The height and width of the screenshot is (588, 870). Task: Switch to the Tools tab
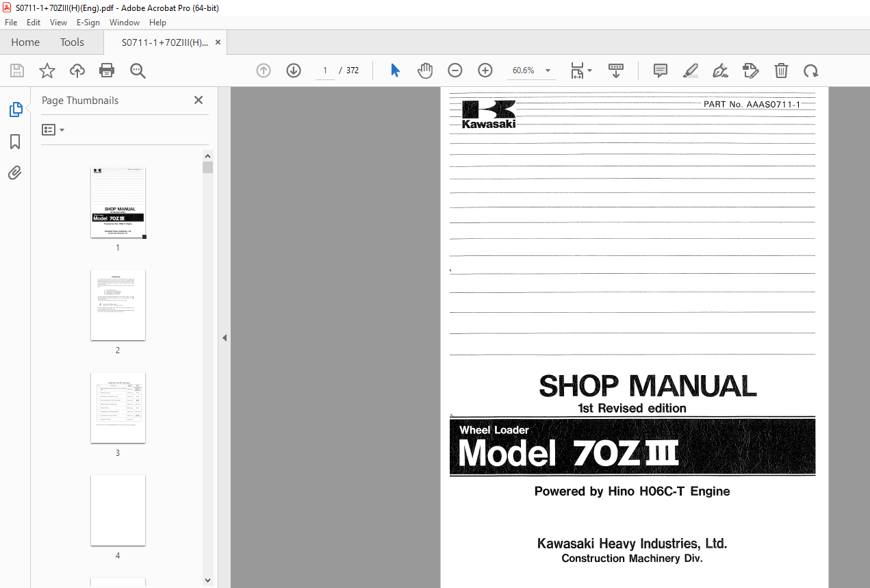coord(72,42)
